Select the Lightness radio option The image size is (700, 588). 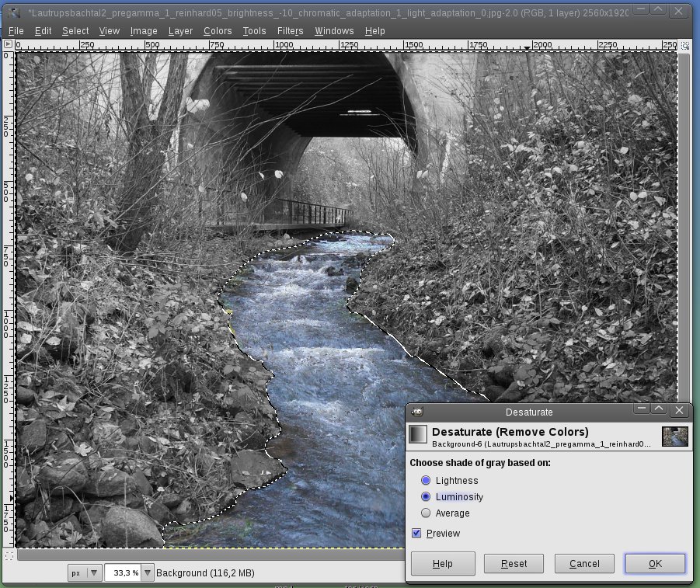coord(426,481)
